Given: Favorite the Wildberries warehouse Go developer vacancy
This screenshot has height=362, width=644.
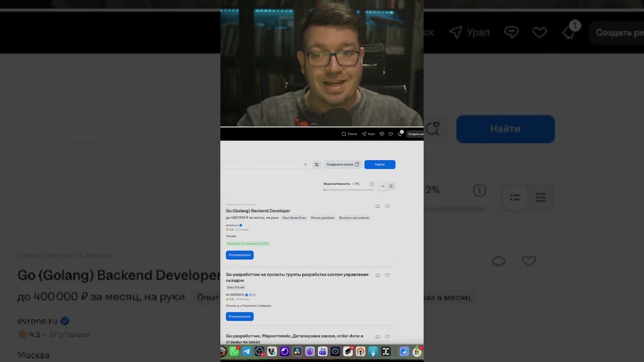Looking at the screenshot, I should click(x=387, y=275).
